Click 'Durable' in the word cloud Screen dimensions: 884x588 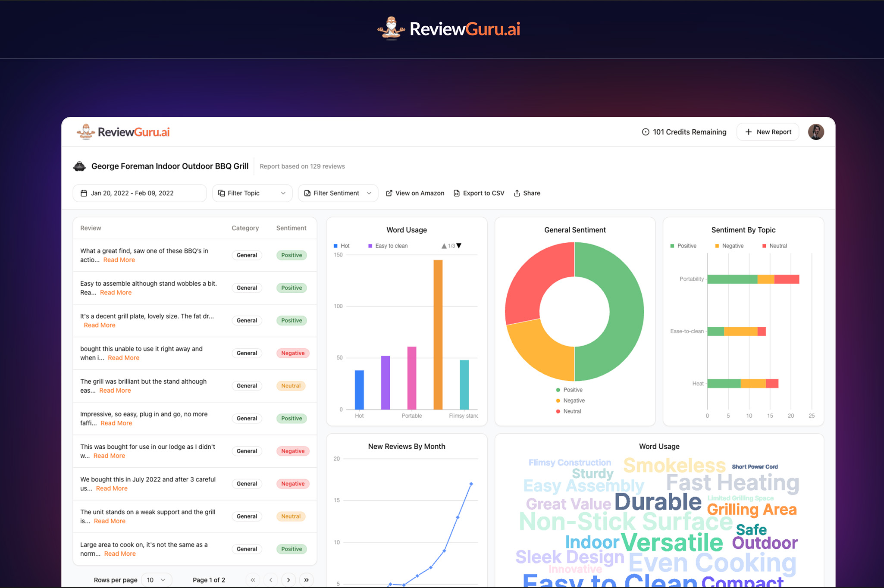[658, 502]
